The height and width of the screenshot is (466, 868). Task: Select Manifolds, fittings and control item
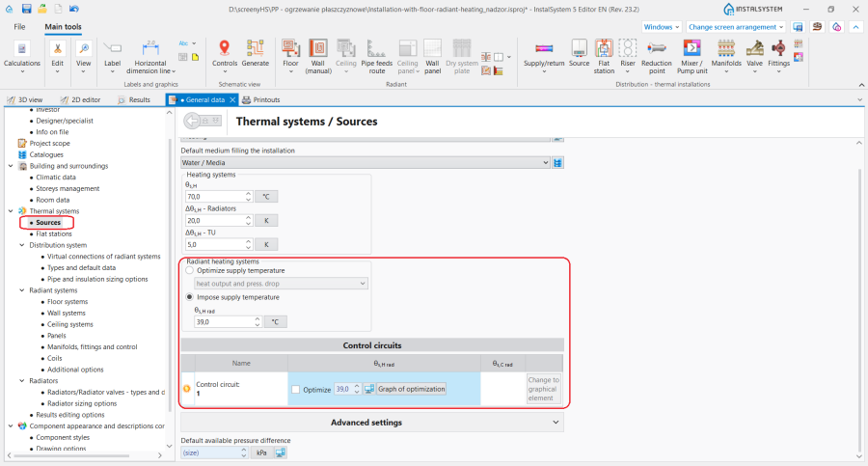[x=92, y=347]
